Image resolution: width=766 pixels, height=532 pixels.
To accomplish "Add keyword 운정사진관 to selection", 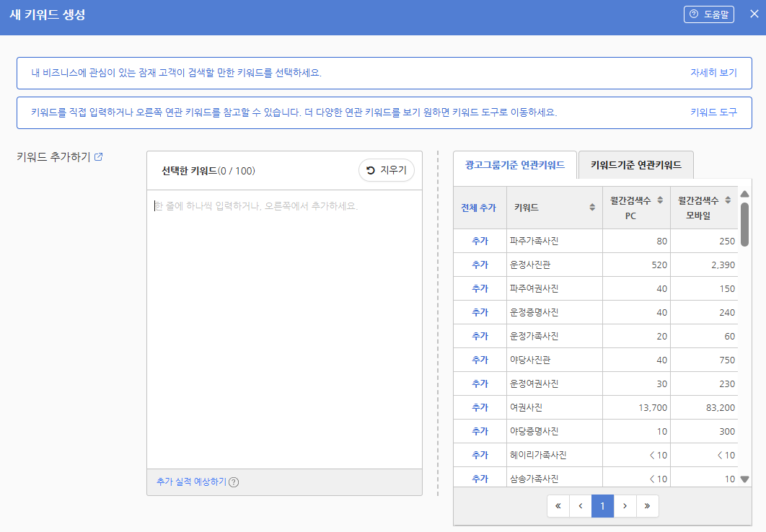I will click(x=480, y=265).
